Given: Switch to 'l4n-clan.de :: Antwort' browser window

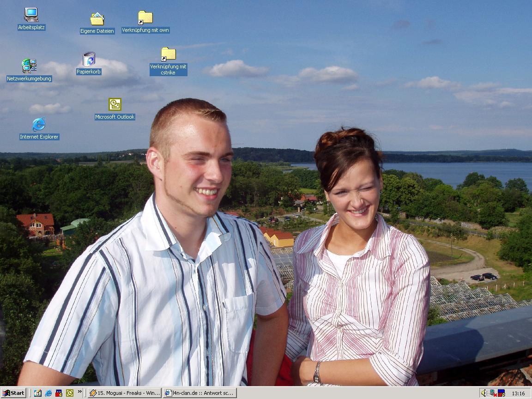Looking at the screenshot, I should pyautogui.click(x=199, y=393).
